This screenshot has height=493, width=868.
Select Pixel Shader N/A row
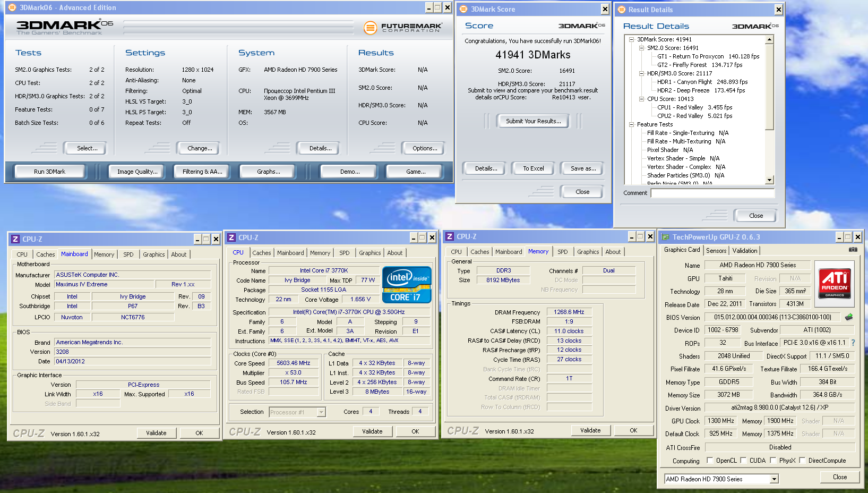coord(670,150)
